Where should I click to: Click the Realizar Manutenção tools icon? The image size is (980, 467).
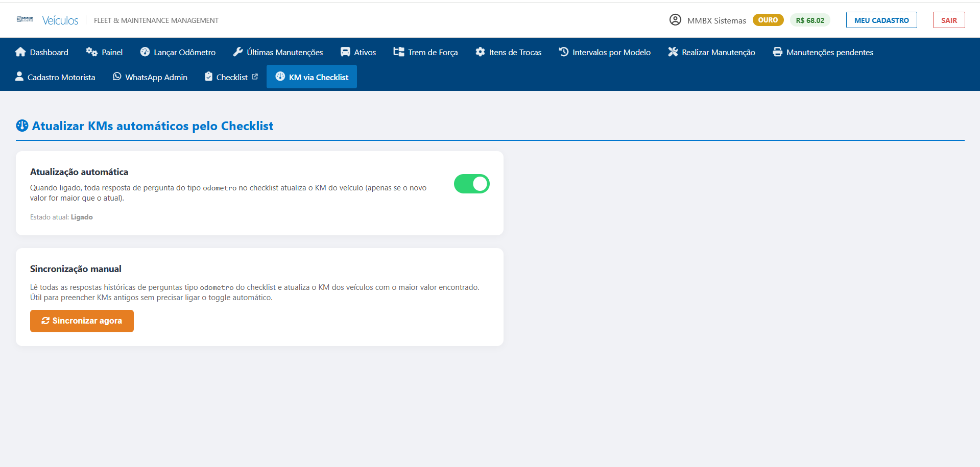tap(673, 52)
